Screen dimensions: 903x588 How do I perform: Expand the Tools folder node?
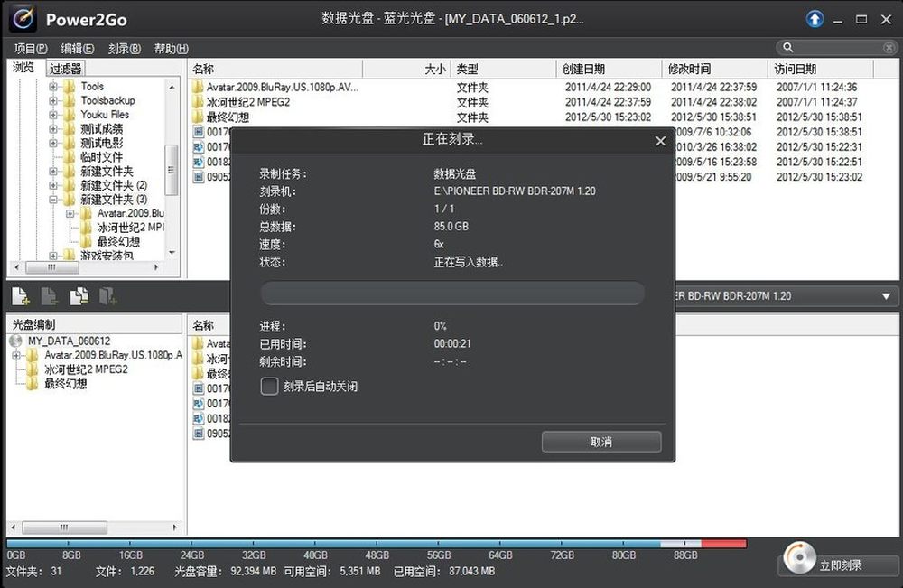[x=53, y=87]
